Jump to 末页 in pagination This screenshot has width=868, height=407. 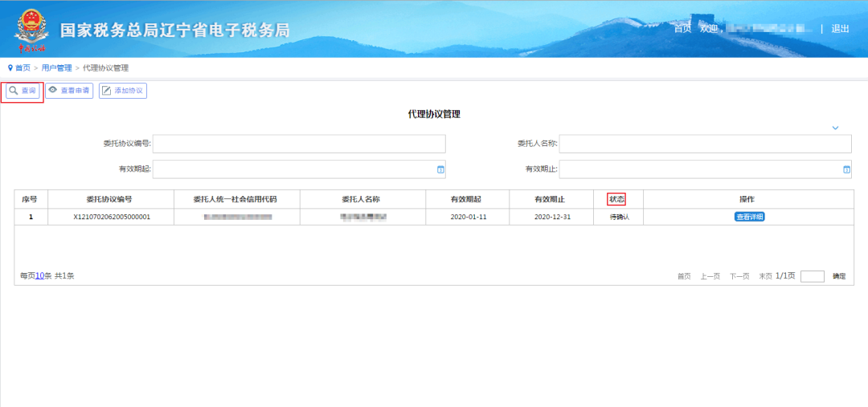pyautogui.click(x=766, y=276)
